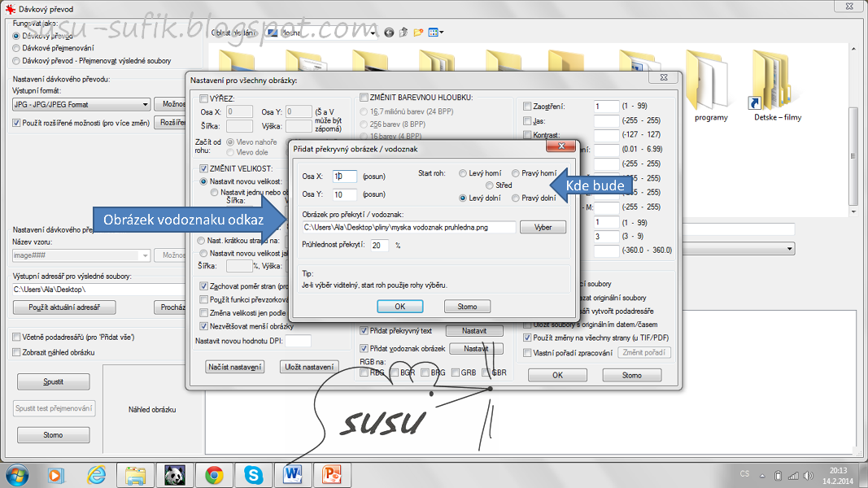Viewport: 868px width, 488px height.
Task: Select 'Dávkové přejmenování' radio option
Action: point(16,48)
